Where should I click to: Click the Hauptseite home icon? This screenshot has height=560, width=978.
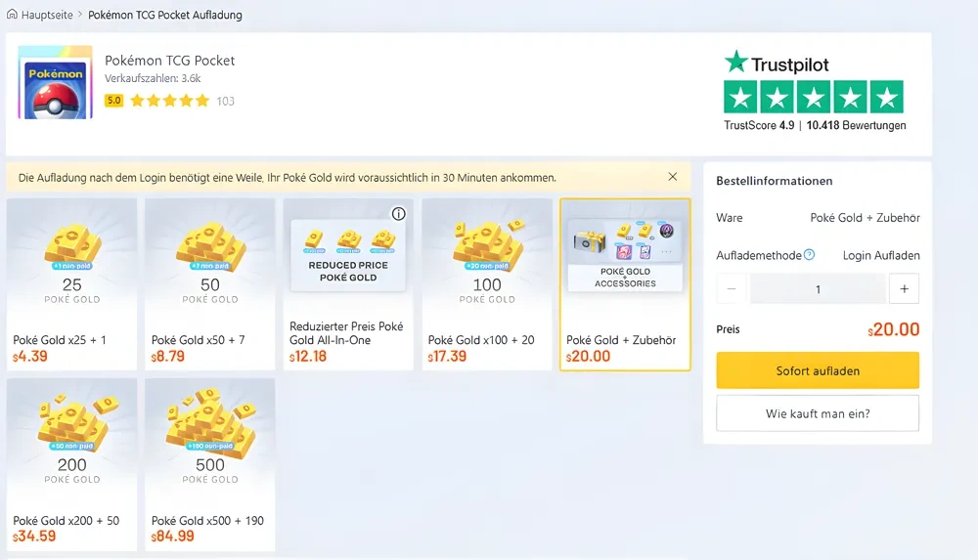pyautogui.click(x=12, y=16)
